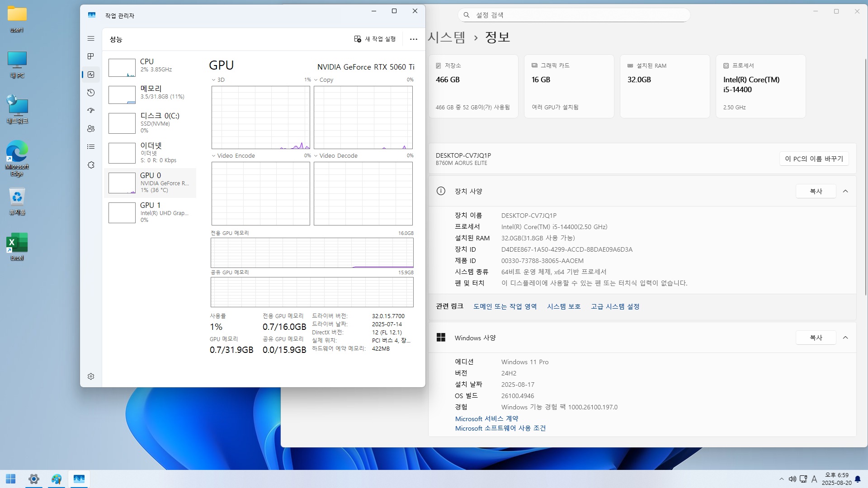Open 고급 시스템 설정 link

[615, 306]
